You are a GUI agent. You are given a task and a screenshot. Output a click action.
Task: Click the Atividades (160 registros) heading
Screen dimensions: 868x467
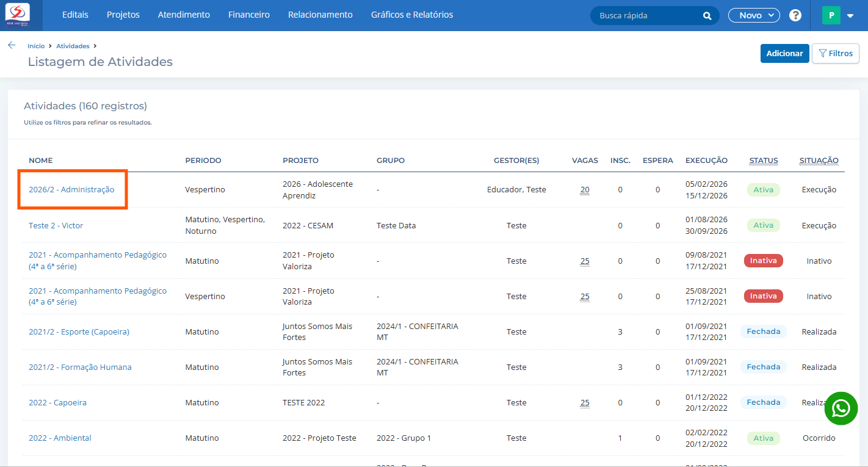click(85, 106)
